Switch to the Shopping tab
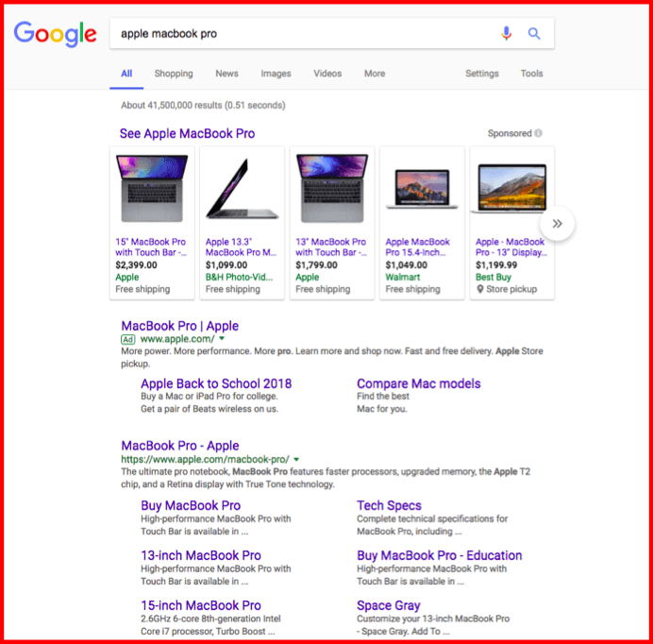The image size is (653, 644). coord(174,74)
